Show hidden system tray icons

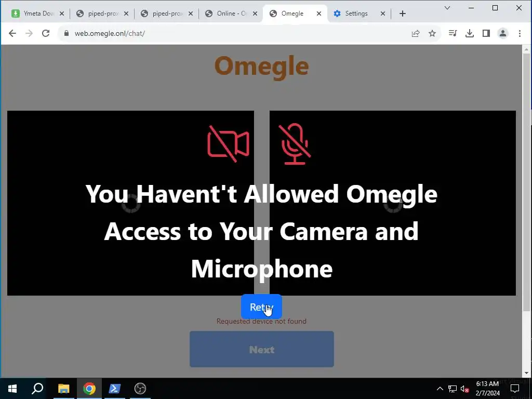pos(440,389)
